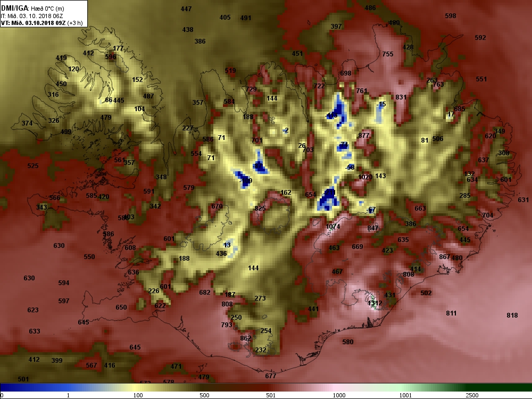
Task: Select the map value 670
Action: 217,206
